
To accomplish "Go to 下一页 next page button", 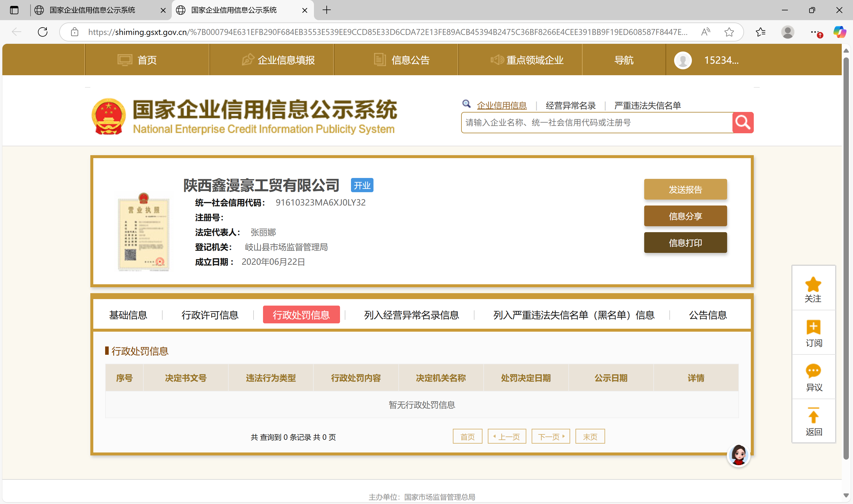I will pyautogui.click(x=551, y=436).
